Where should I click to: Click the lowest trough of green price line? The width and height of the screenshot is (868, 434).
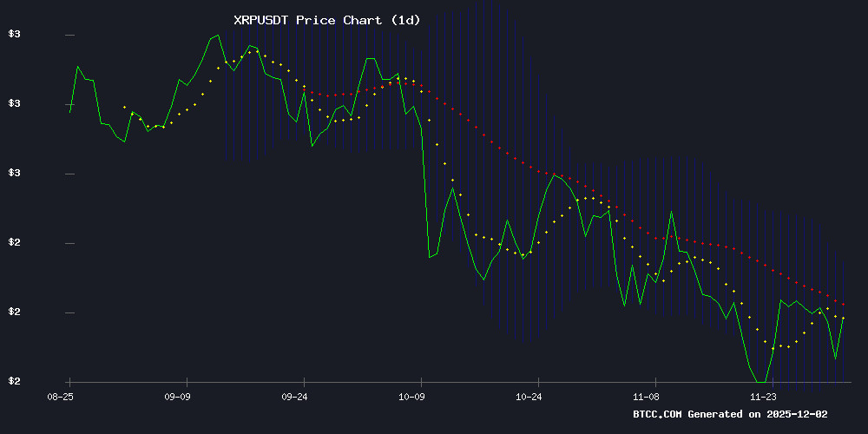click(x=760, y=382)
